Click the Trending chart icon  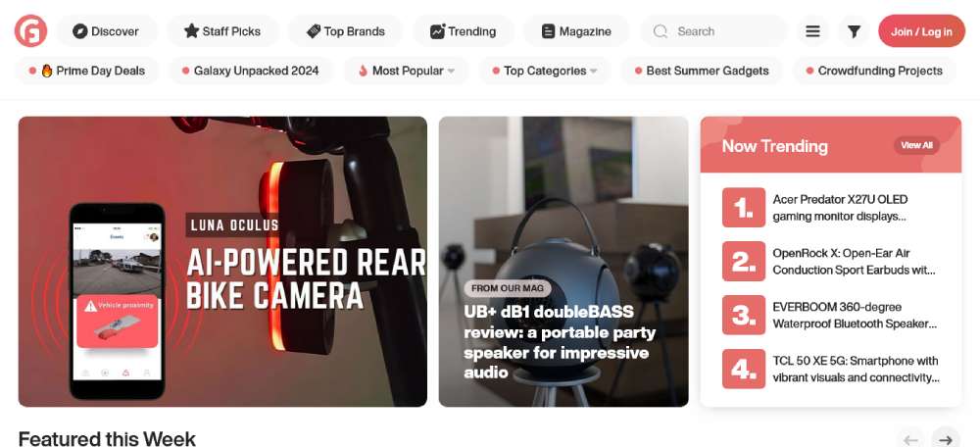tap(437, 31)
